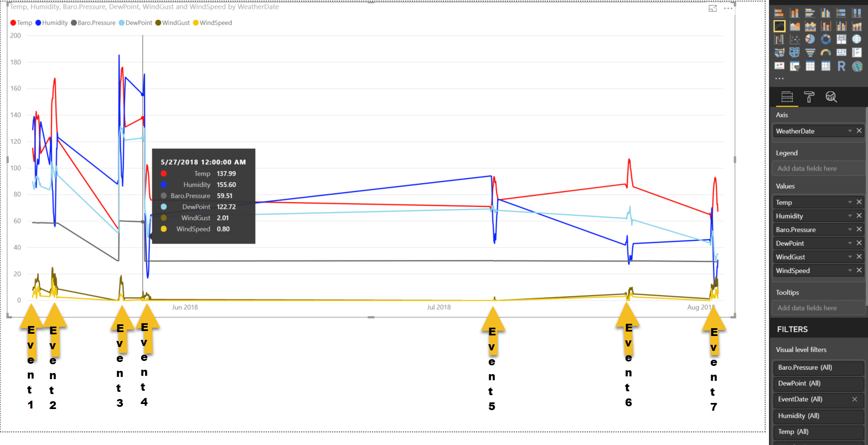Choose the funnel chart visual
This screenshot has height=445, width=868.
click(810, 53)
